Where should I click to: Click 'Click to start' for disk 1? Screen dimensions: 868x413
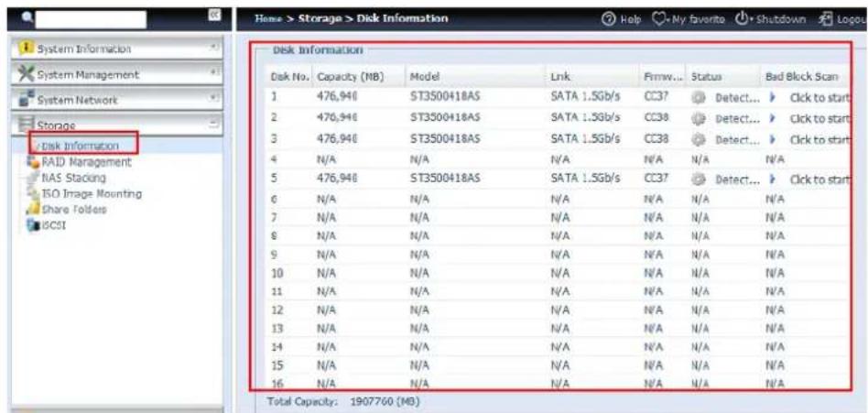coord(819,98)
